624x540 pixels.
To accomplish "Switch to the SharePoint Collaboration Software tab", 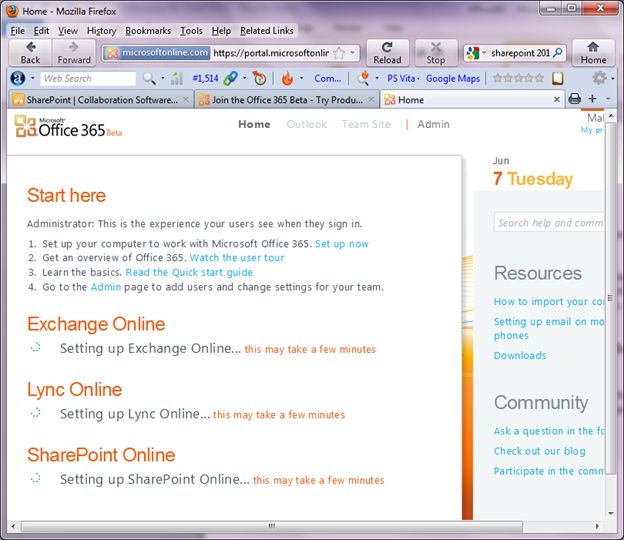I will coord(101,99).
